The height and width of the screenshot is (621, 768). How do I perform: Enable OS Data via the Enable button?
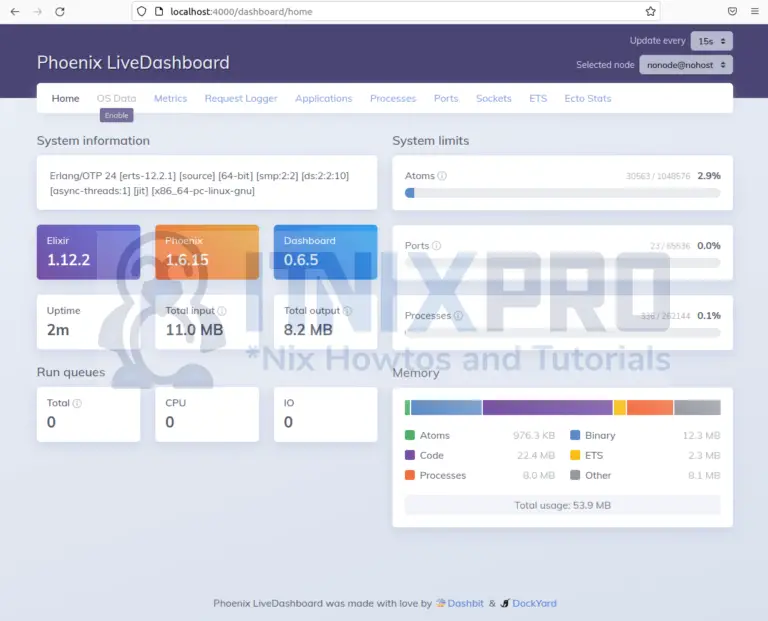[x=116, y=116]
